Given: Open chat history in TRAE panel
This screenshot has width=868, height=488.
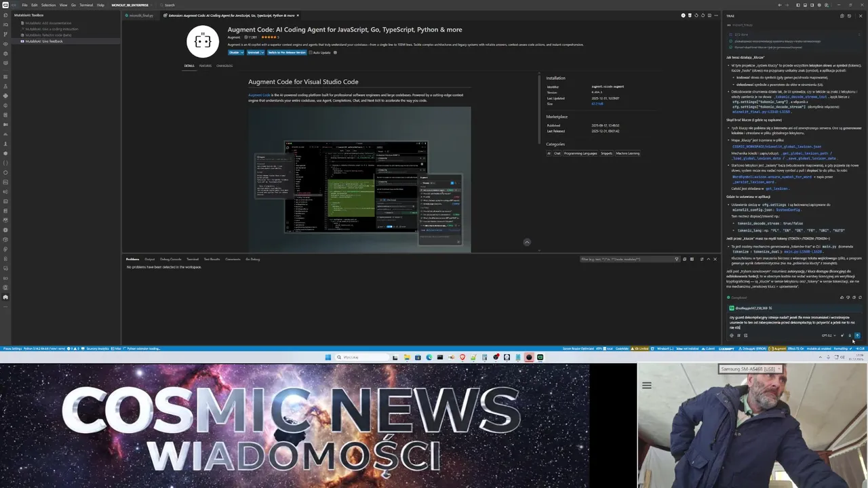Looking at the screenshot, I should 849,16.
